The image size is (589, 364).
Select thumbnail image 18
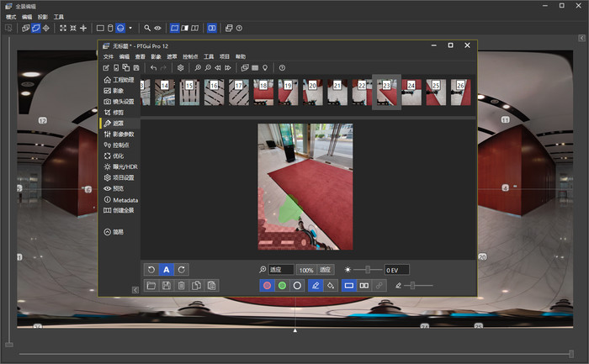pyautogui.click(x=263, y=92)
